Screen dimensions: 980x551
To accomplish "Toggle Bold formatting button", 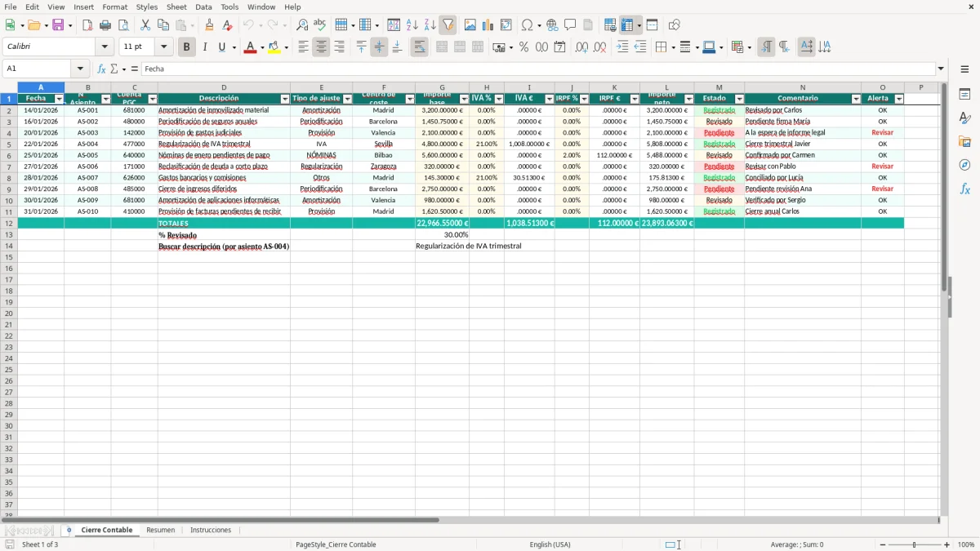I will (x=186, y=47).
